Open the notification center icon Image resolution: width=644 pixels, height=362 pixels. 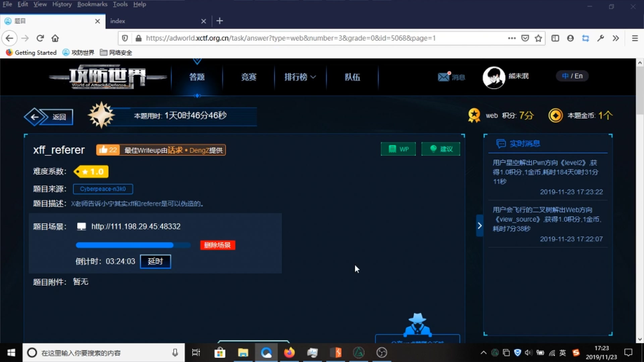[628, 353]
